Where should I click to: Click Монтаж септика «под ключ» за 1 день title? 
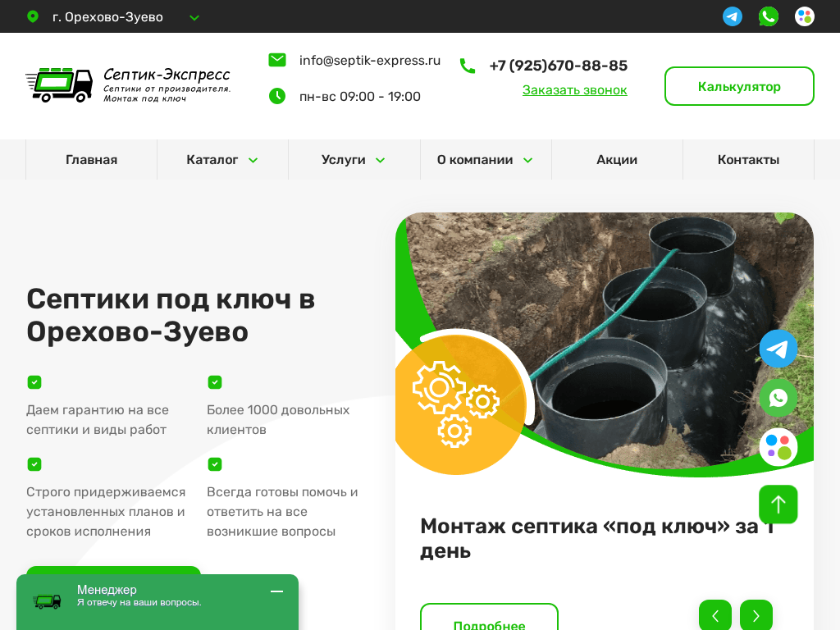click(597, 538)
